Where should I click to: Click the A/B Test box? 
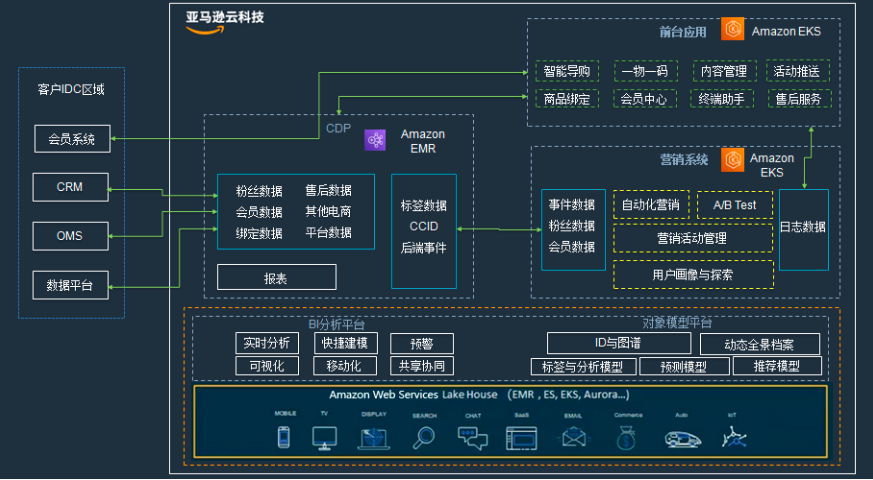pyautogui.click(x=735, y=205)
